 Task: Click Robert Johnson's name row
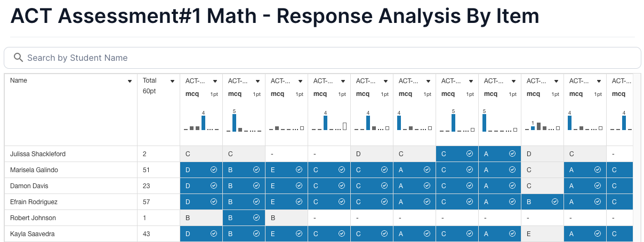[33, 218]
